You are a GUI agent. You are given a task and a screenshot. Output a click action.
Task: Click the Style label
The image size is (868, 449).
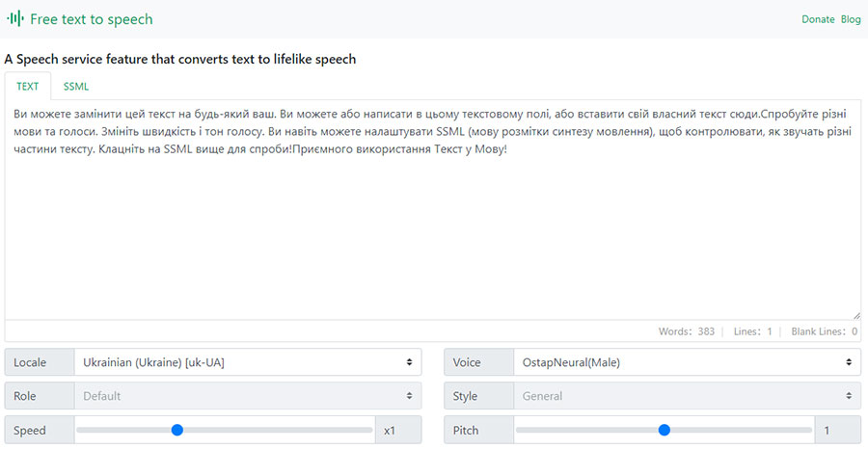[479, 396]
